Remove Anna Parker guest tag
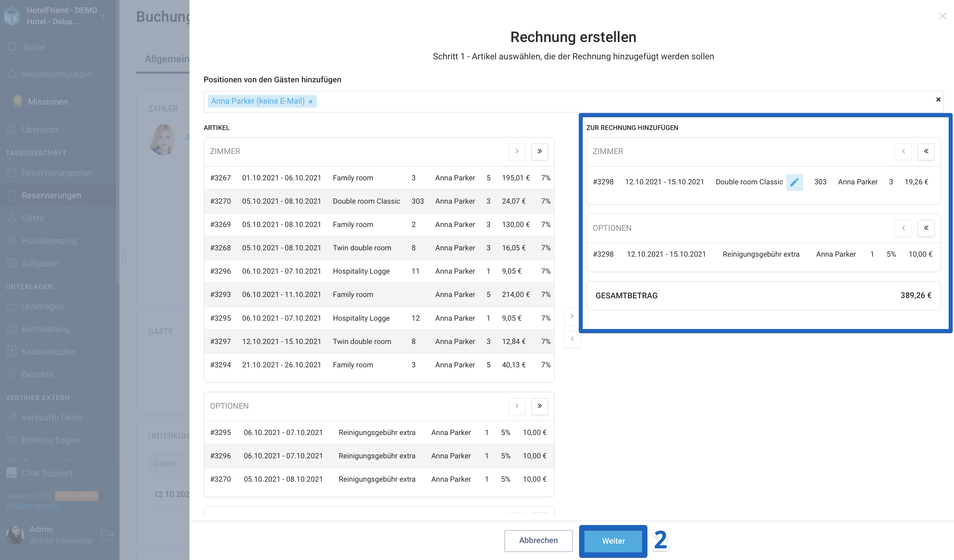 pos(311,101)
